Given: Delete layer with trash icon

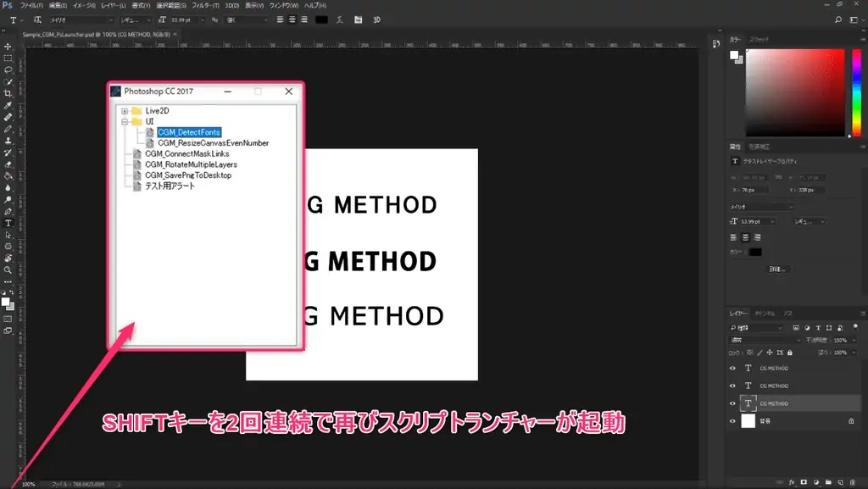Looking at the screenshot, I should tap(853, 482).
